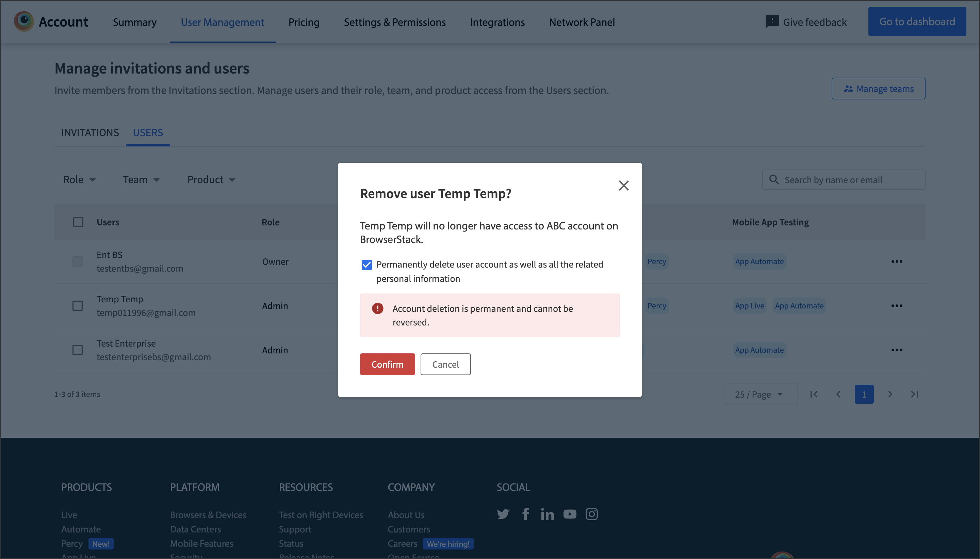Click the BrowserStack Account logo icon
980x559 pixels.
24,21
